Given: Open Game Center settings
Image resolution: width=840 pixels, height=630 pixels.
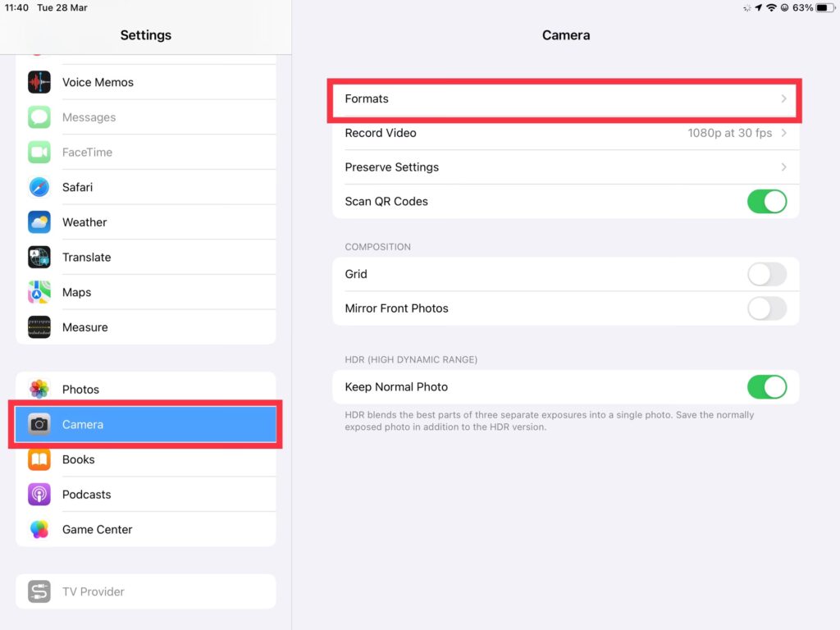Looking at the screenshot, I should click(146, 530).
